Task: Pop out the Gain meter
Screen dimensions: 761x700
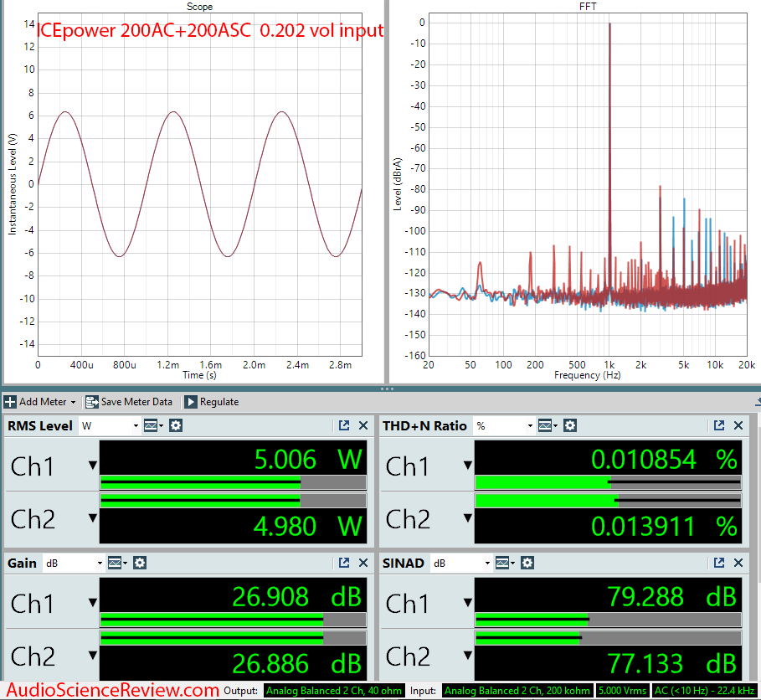Action: (x=344, y=563)
